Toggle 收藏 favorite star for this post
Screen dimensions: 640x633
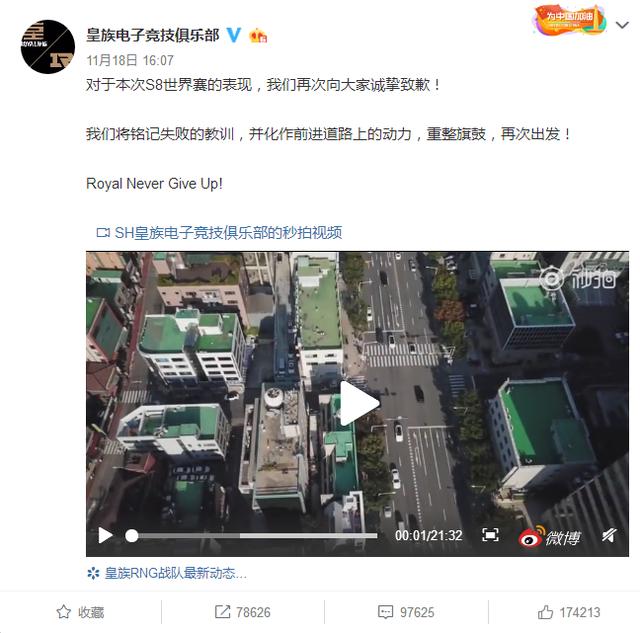80,612
